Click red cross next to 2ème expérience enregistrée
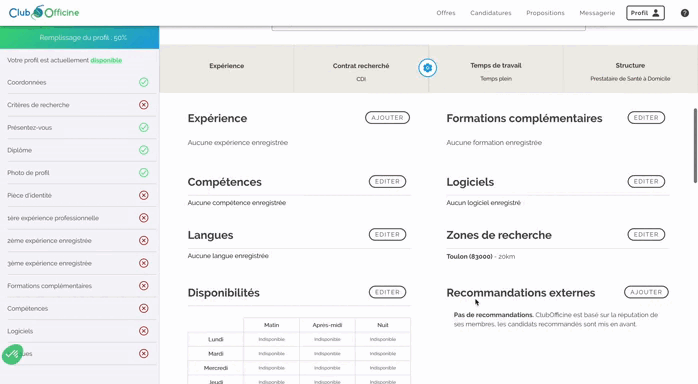Image resolution: width=698 pixels, height=384 pixels. click(x=144, y=241)
